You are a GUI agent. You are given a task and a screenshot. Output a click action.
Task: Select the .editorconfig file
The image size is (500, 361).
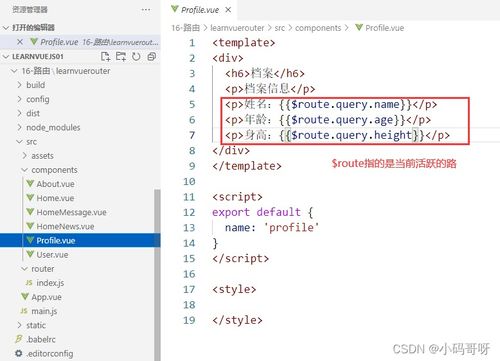pos(50,354)
